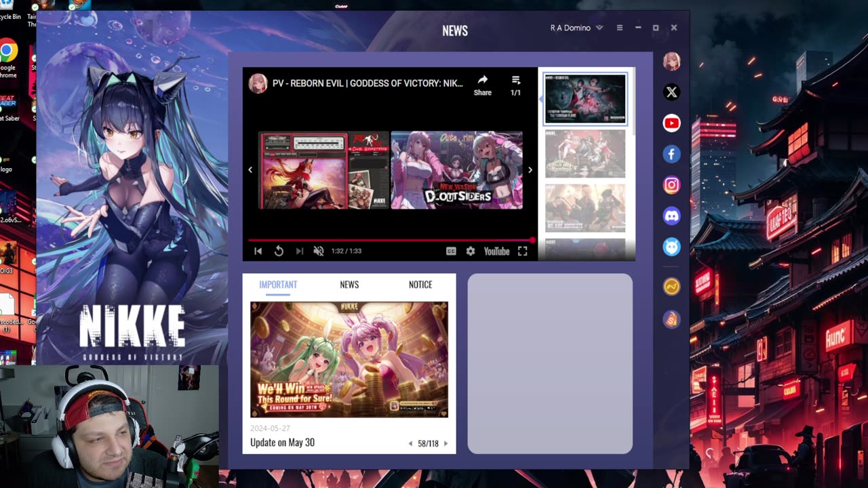The width and height of the screenshot is (868, 488).
Task: Open the video playlist 1/1 icon
Action: tap(515, 85)
